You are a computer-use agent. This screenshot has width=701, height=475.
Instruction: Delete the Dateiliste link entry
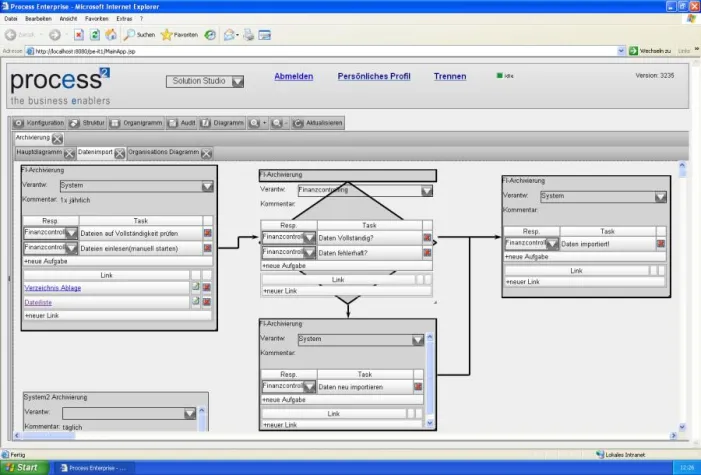coord(208,301)
